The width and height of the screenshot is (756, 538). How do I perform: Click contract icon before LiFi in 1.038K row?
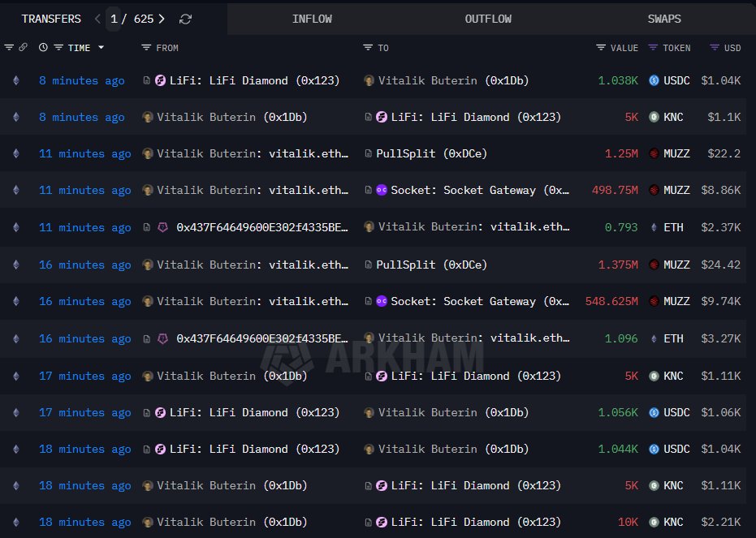tap(146, 80)
